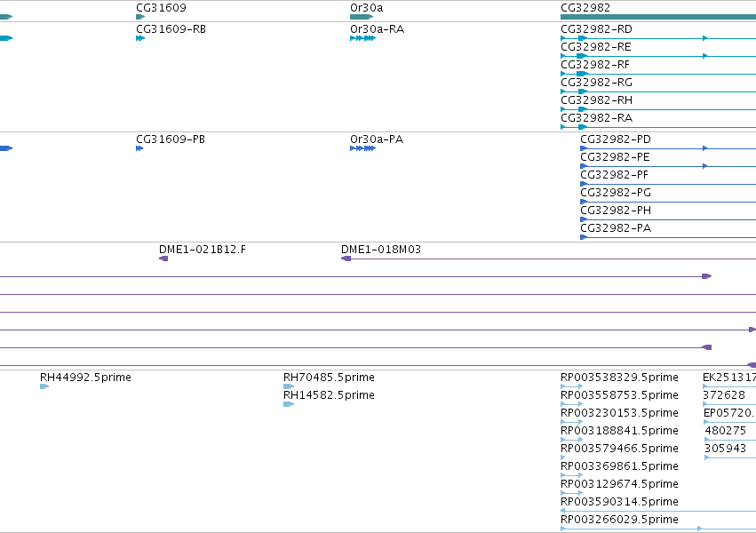Click the CG31609 gene glyph arrow
The height and width of the screenshot is (533, 756).
click(x=140, y=17)
